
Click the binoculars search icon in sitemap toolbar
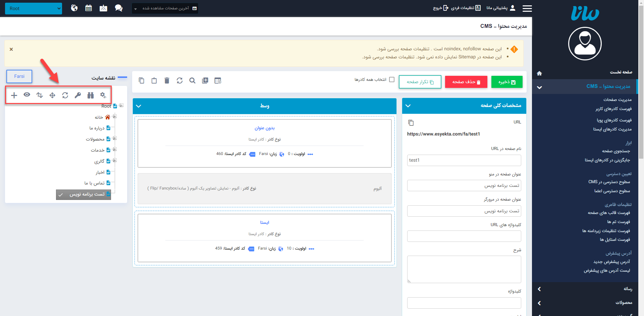tap(91, 95)
